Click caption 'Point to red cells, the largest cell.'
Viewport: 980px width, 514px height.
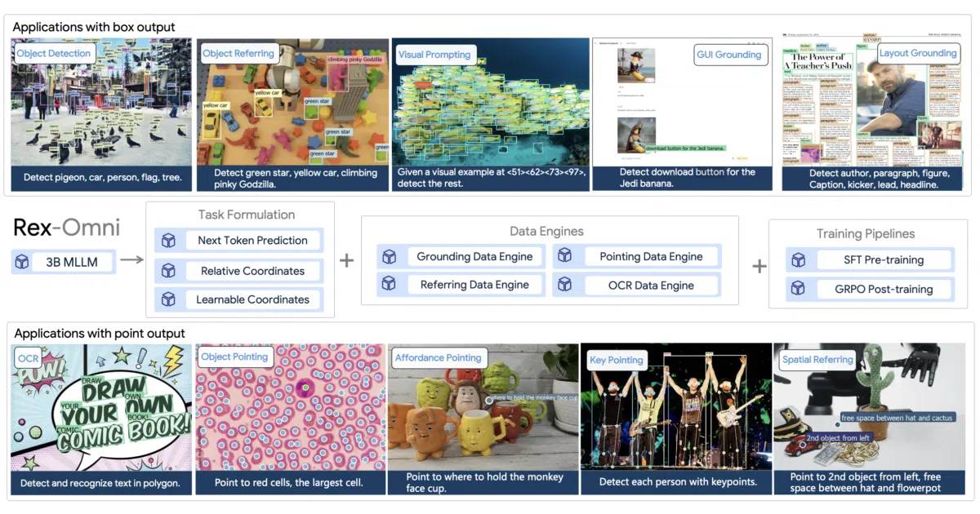288,483
